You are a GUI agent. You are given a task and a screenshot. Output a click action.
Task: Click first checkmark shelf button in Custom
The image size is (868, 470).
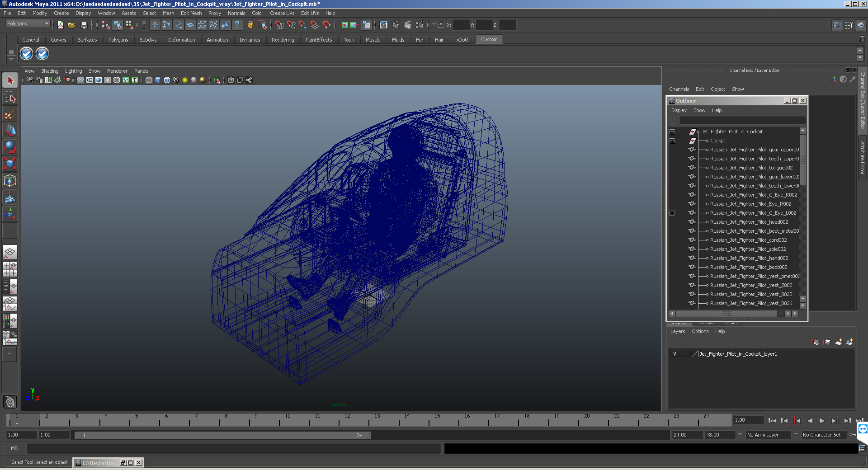click(27, 54)
